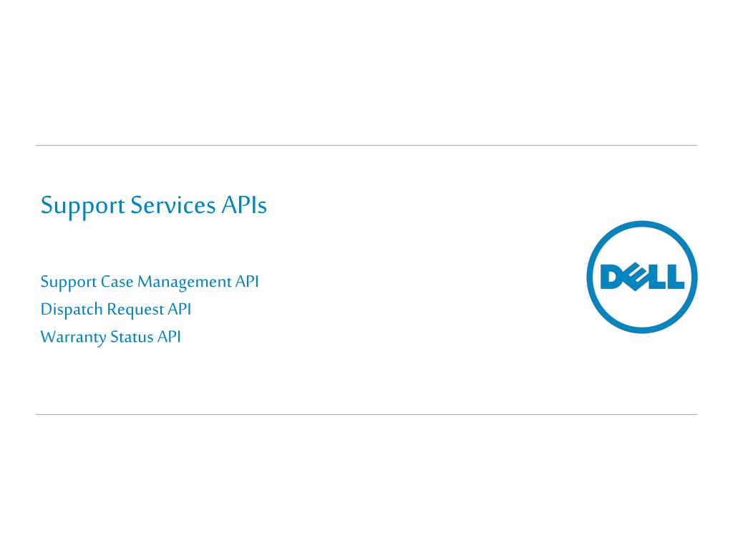This screenshot has height=560, width=733.
Task: Click the Dell logo
Action: (x=642, y=277)
